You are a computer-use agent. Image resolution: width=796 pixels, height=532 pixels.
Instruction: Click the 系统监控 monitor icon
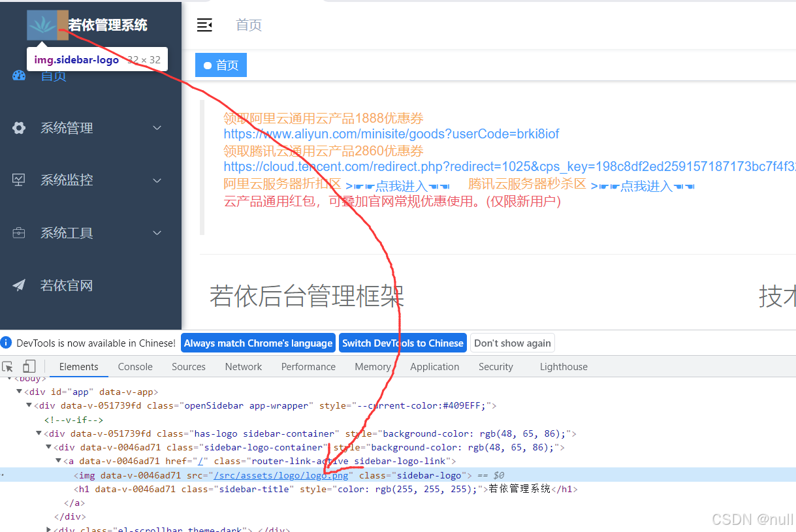[18, 180]
